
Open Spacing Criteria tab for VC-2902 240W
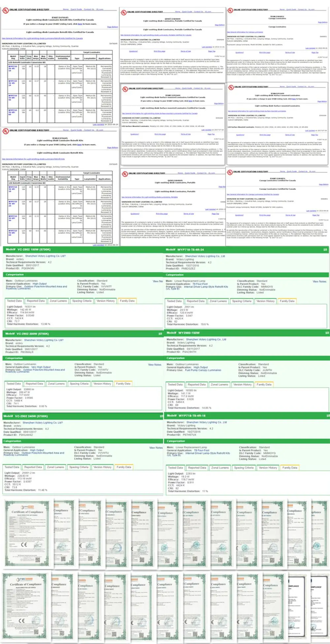pos(79,467)
